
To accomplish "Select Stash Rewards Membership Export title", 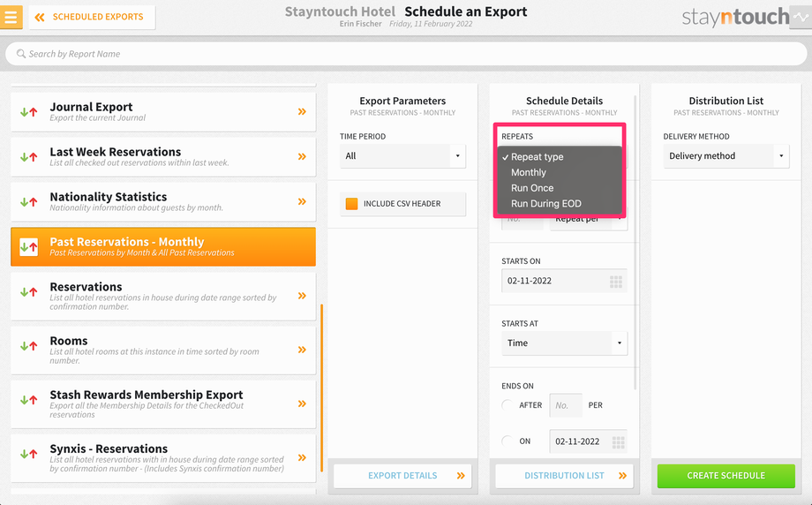I will click(x=147, y=395).
